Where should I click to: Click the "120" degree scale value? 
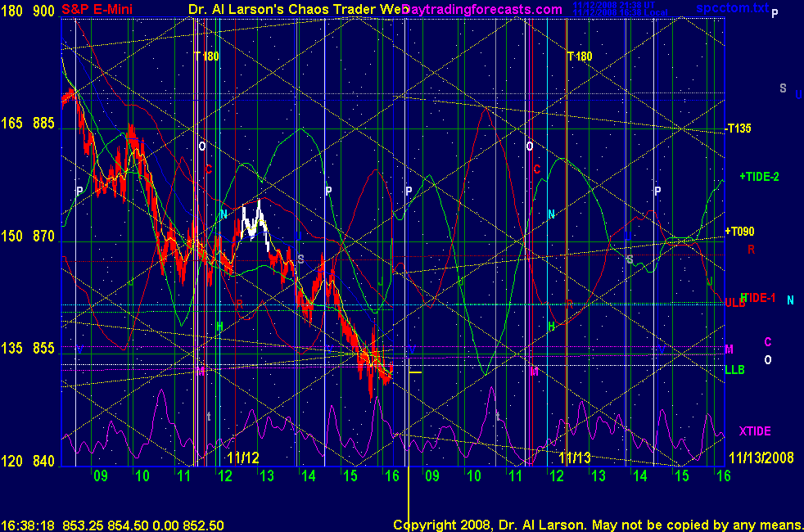pos(11,462)
